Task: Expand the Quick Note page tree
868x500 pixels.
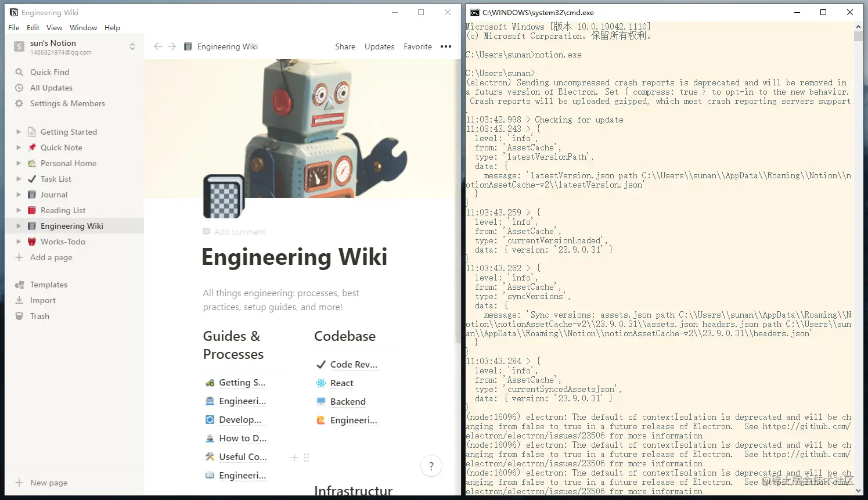Action: [19, 148]
